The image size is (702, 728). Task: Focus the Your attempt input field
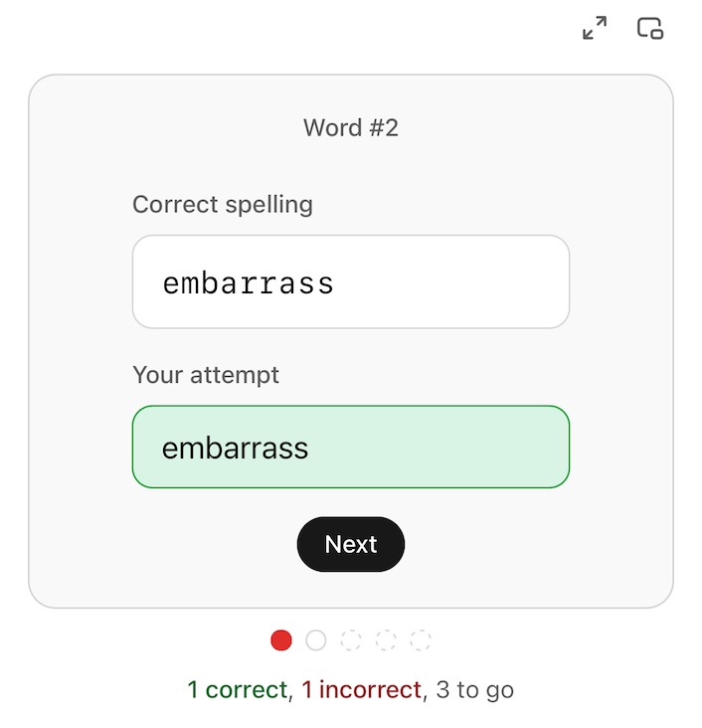pos(351,447)
